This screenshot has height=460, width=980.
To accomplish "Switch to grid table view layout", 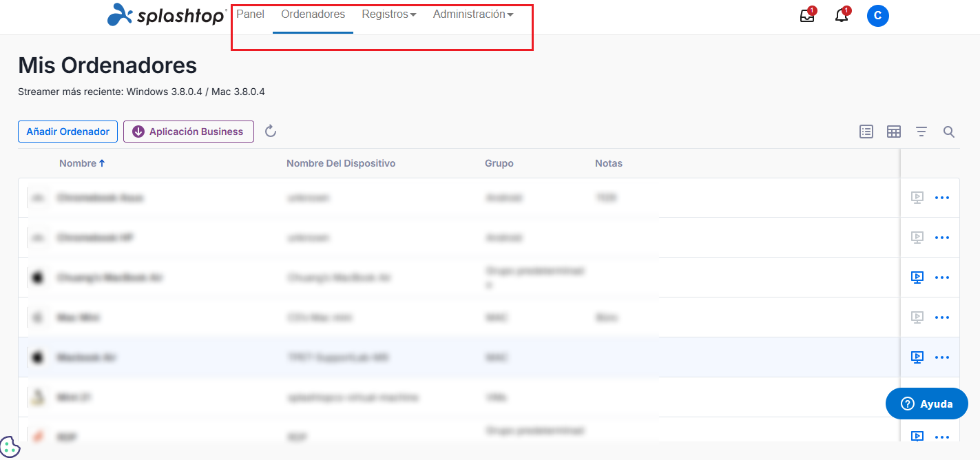I will click(894, 132).
